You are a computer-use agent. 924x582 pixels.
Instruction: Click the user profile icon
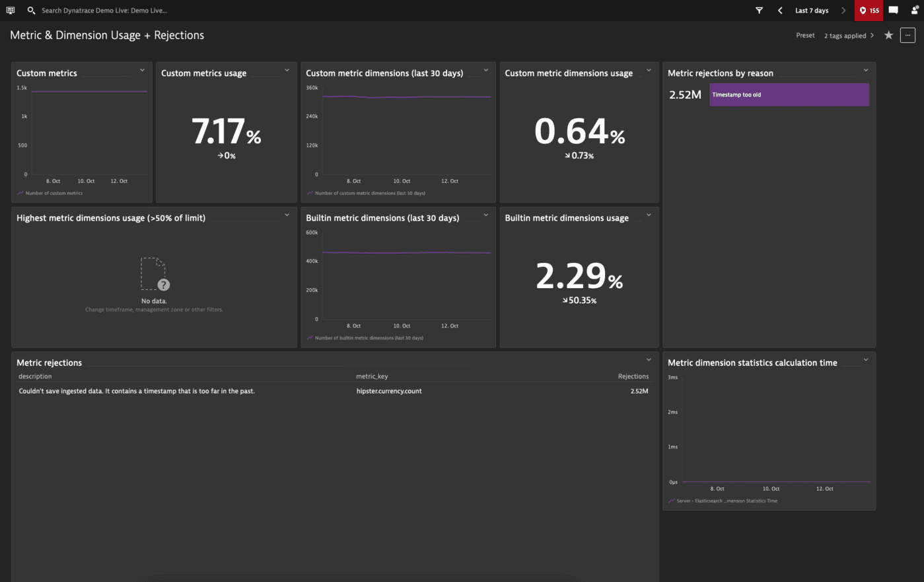coord(915,10)
